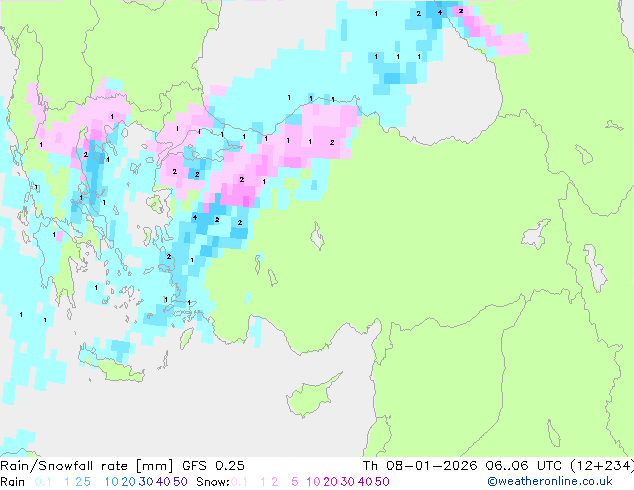Click the "(12+234)" forecast offset text

click(602, 466)
